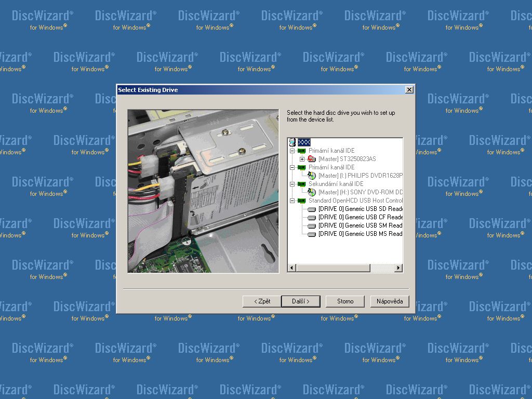Screen dimensions: 532x399
Task: Expand the [Master] ST3250823AS drive node
Action: (x=302, y=159)
